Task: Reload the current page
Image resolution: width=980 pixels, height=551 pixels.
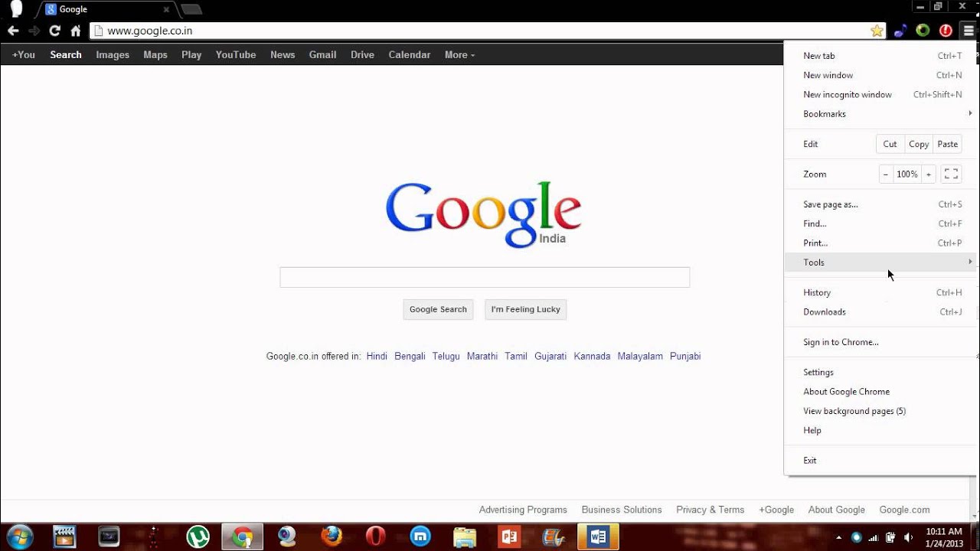Action: (54, 31)
